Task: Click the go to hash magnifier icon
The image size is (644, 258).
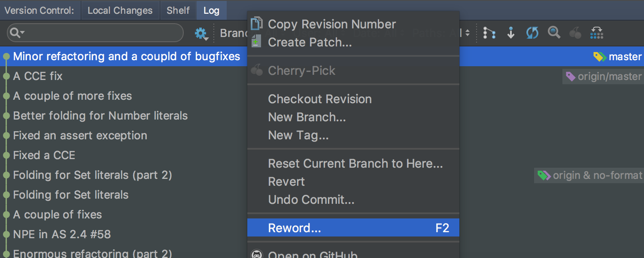Action: click(554, 33)
